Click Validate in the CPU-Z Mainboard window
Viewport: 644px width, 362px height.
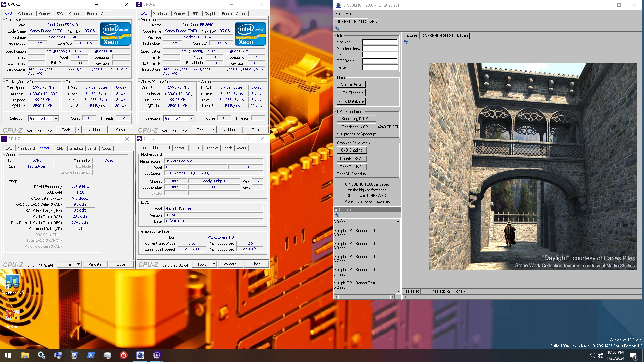tap(230, 264)
